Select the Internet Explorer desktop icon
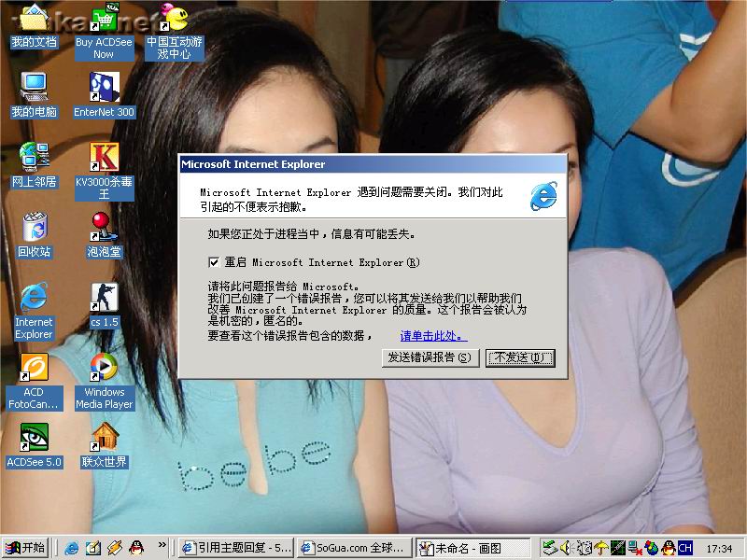 pos(34,312)
